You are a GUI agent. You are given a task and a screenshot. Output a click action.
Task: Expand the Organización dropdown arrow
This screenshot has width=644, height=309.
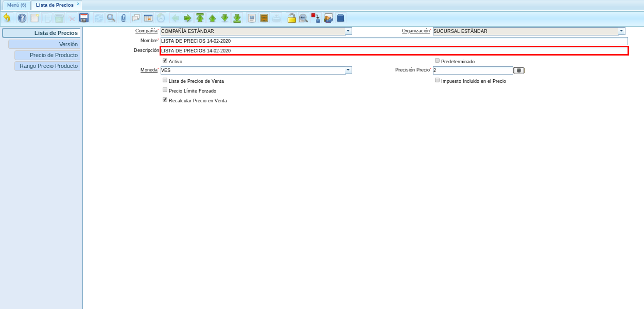(622, 31)
